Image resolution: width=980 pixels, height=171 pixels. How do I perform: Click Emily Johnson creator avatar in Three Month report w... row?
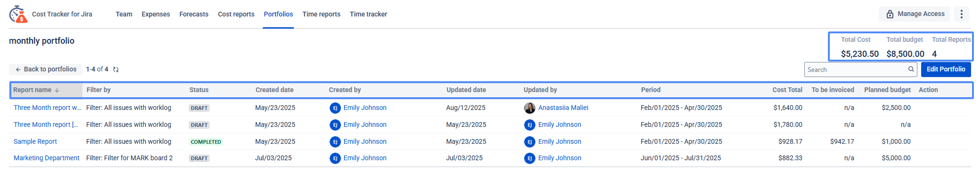tap(335, 108)
